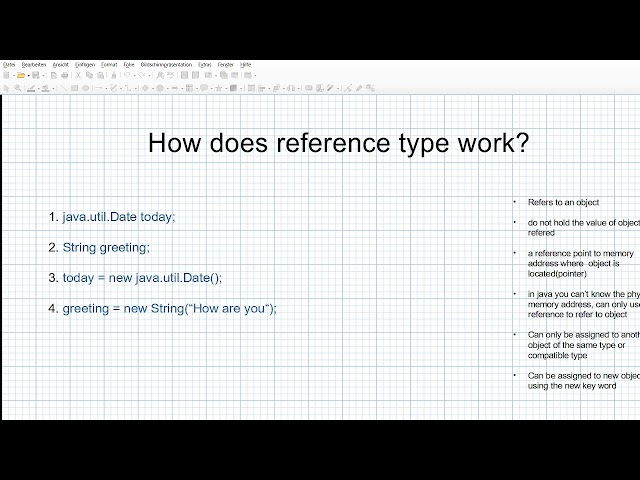Image resolution: width=640 pixels, height=480 pixels.
Task: Toggle Edit Points mode
Action: click(347, 88)
